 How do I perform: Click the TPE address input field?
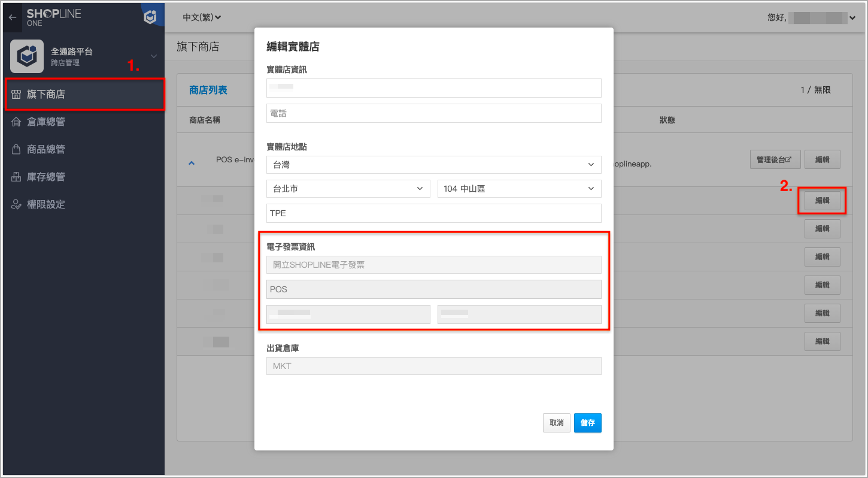point(434,213)
